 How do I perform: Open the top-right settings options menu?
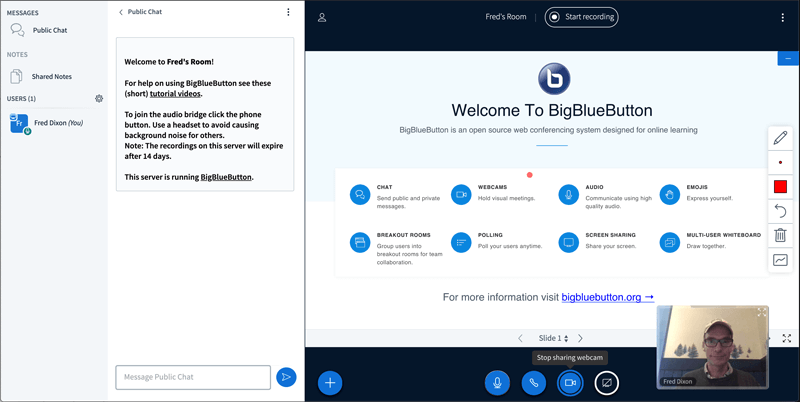click(x=782, y=17)
